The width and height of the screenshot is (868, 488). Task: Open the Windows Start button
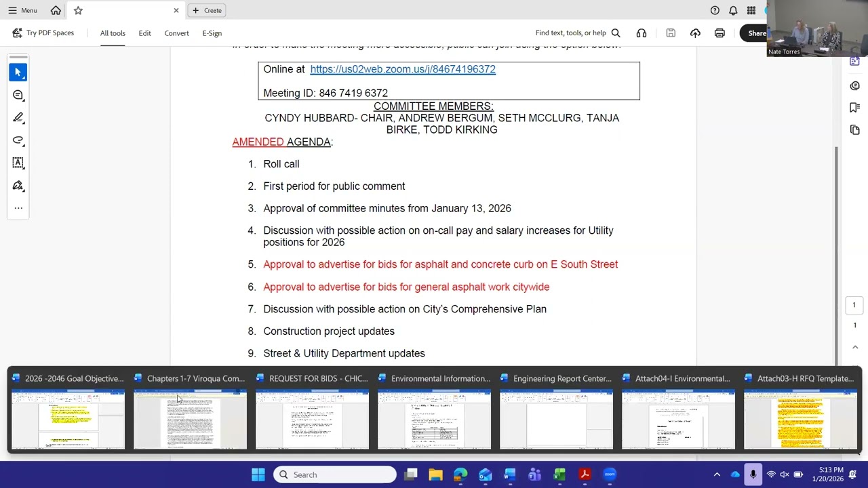pyautogui.click(x=258, y=474)
